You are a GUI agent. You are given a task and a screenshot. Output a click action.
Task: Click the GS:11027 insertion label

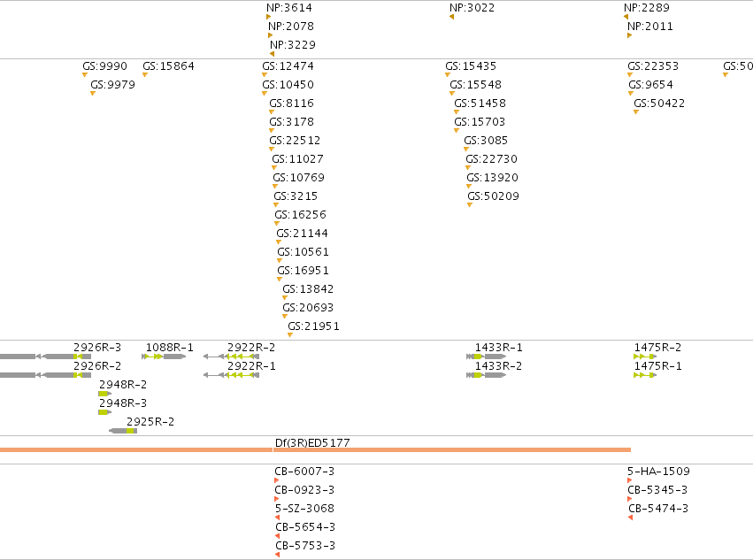[297, 159]
